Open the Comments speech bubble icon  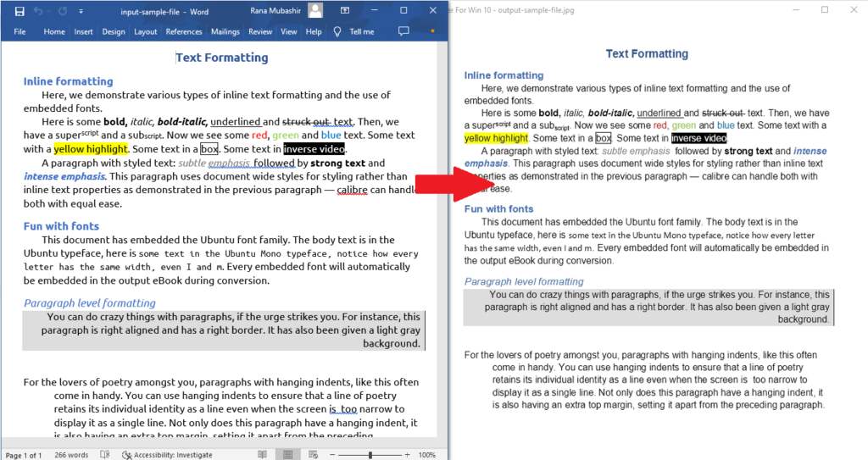403,31
